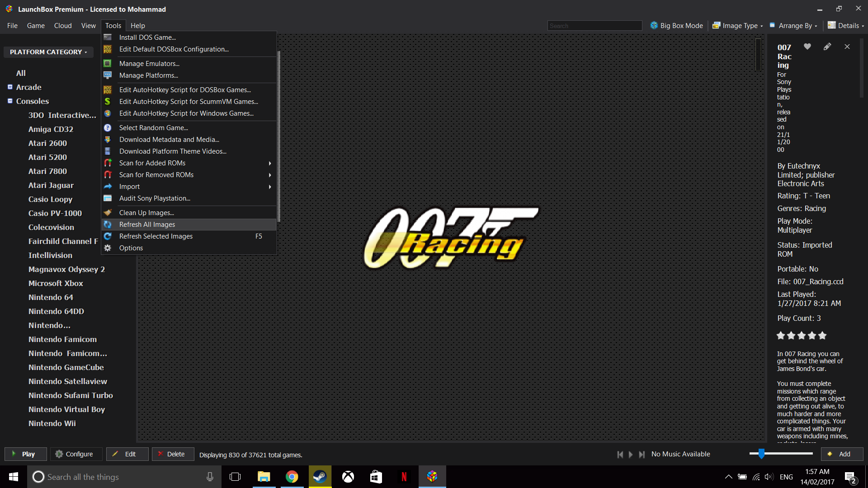Select Microsoft Xbox platform
This screenshot has height=488, width=868.
[56, 283]
